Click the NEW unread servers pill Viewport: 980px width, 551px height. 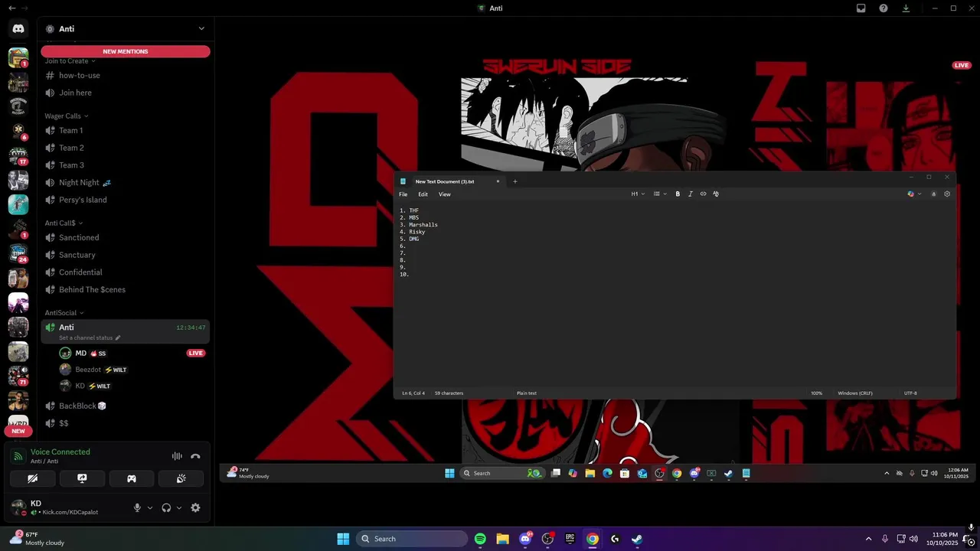18,431
